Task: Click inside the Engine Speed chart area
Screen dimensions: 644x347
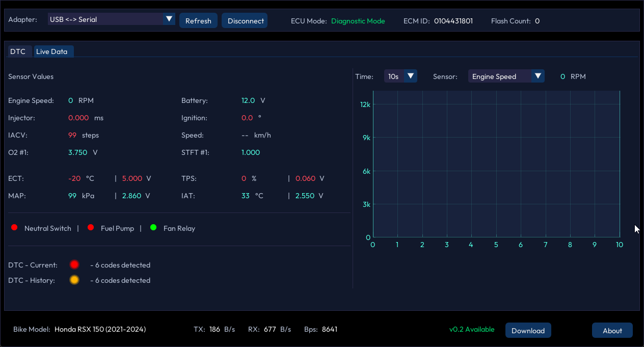Action: (x=496, y=164)
